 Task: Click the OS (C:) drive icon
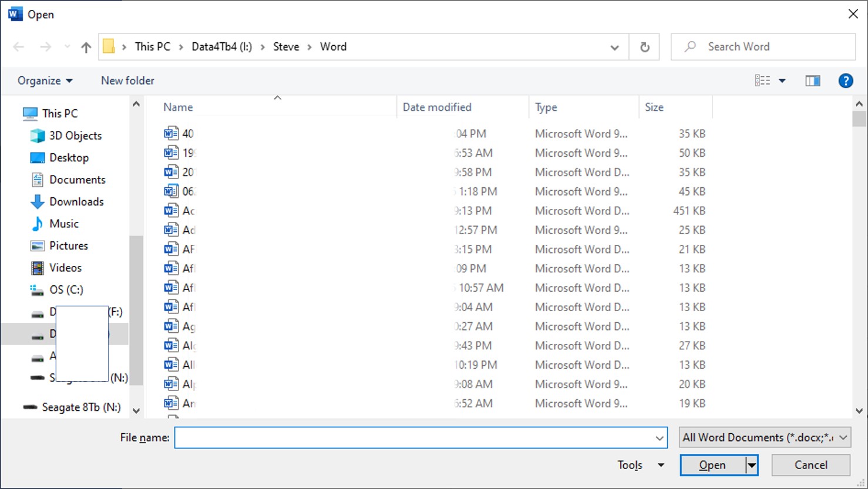pyautogui.click(x=37, y=290)
